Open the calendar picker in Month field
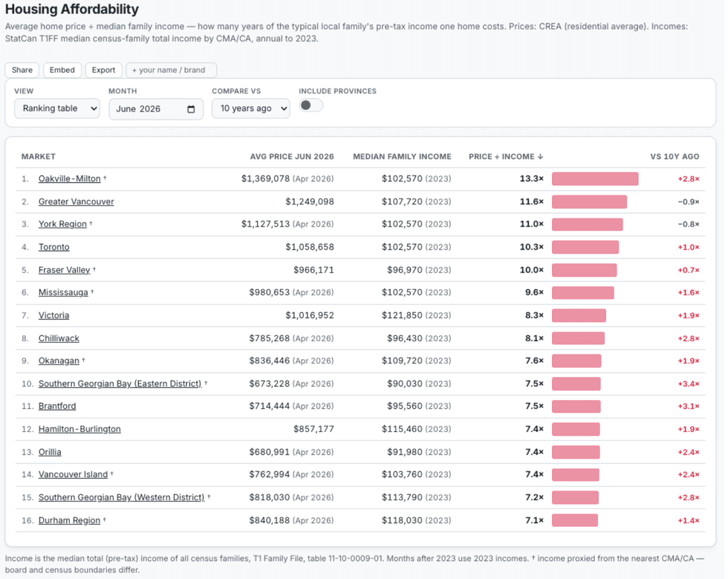The width and height of the screenshot is (728, 579). pyautogui.click(x=191, y=109)
